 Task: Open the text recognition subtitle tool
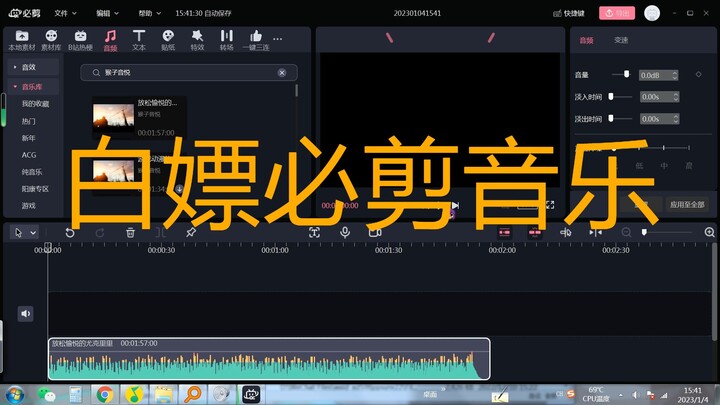tap(314, 232)
